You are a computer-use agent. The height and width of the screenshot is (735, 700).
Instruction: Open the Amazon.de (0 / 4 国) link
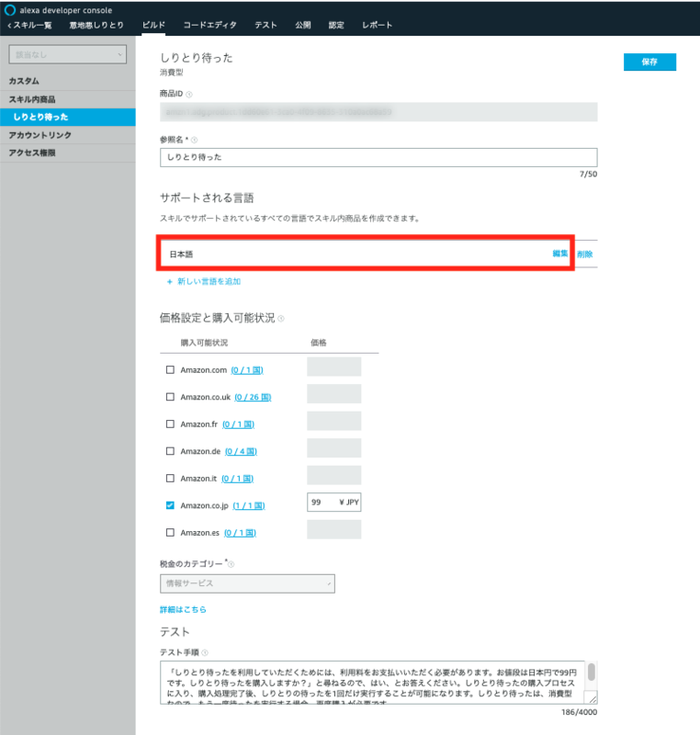point(241,452)
